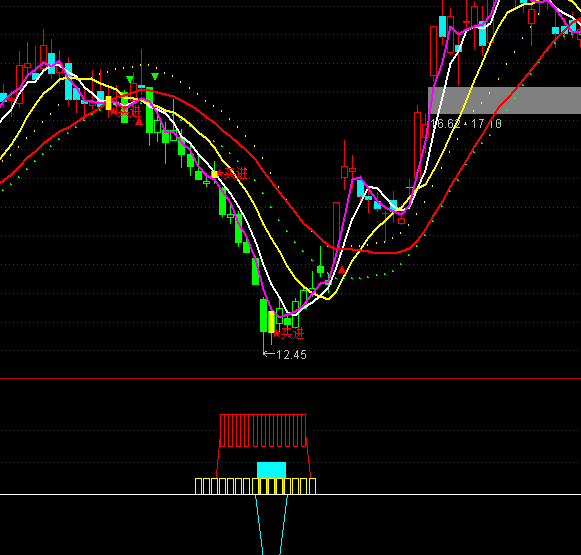Click the second green down-triangle near the peak
The height and width of the screenshot is (555, 581).
tap(155, 77)
